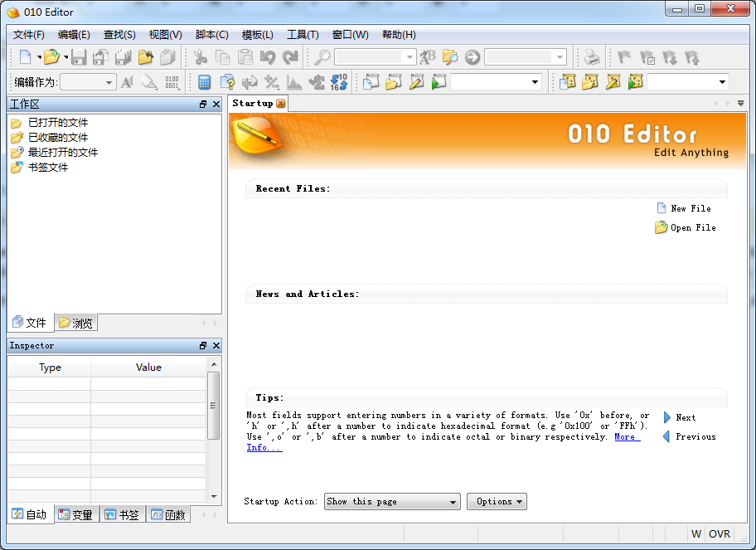The width and height of the screenshot is (756, 550).
Task: Click the Find in Files icon
Action: 450,57
